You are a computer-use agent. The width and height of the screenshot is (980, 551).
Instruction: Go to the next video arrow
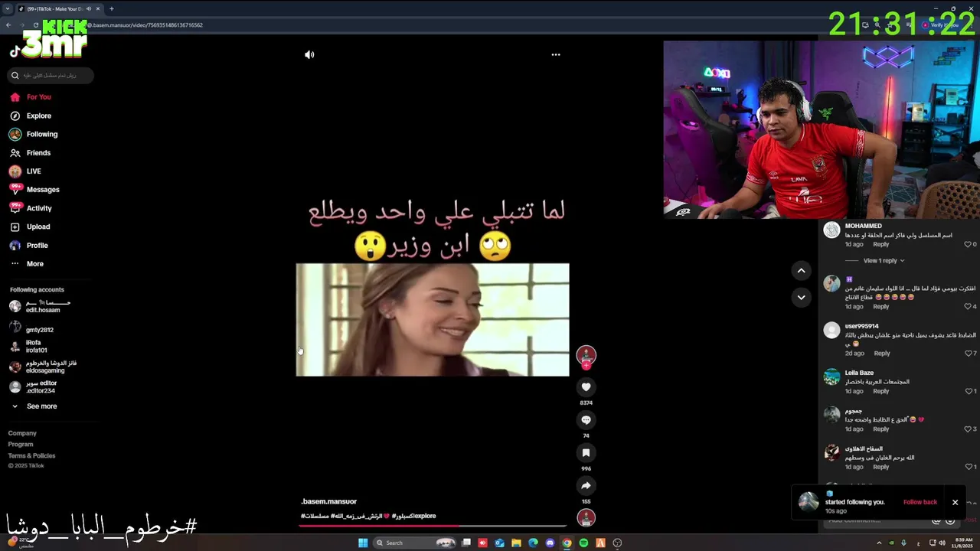point(801,297)
